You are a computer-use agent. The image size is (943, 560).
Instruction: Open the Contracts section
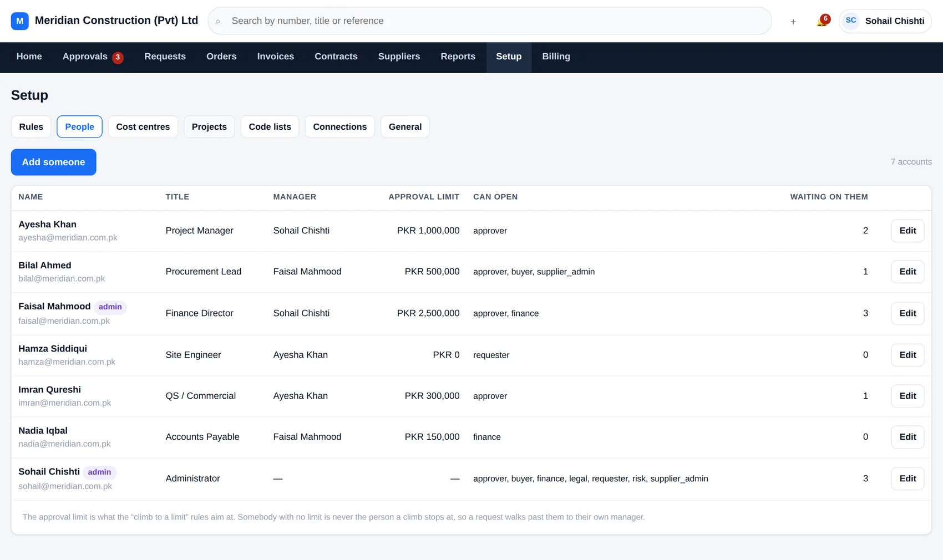[336, 57]
